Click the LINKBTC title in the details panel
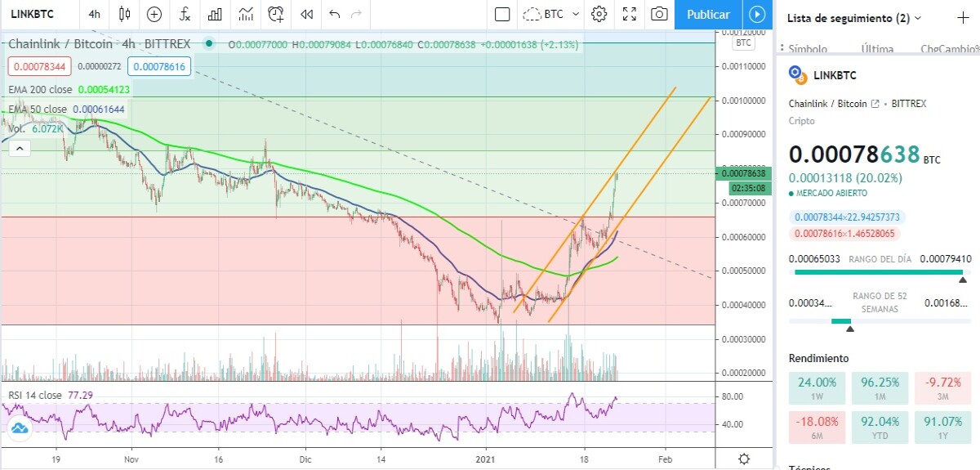Viewport: 980px width, 470px height. [835, 75]
